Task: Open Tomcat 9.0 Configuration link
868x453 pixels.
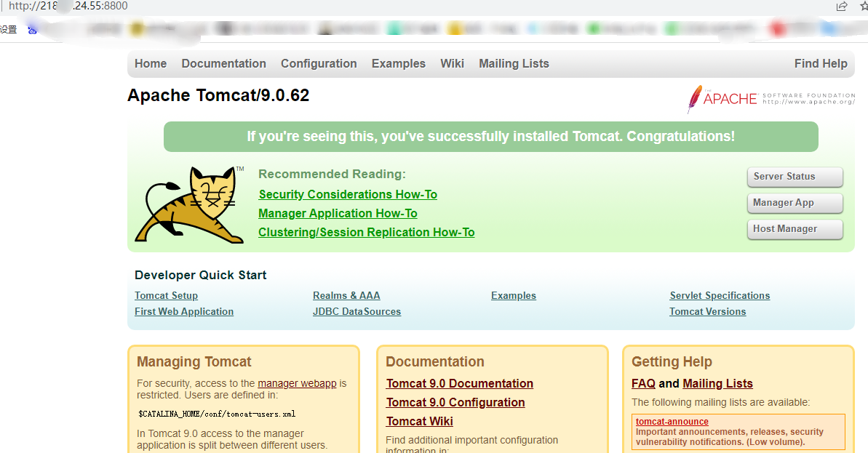Action: click(455, 403)
